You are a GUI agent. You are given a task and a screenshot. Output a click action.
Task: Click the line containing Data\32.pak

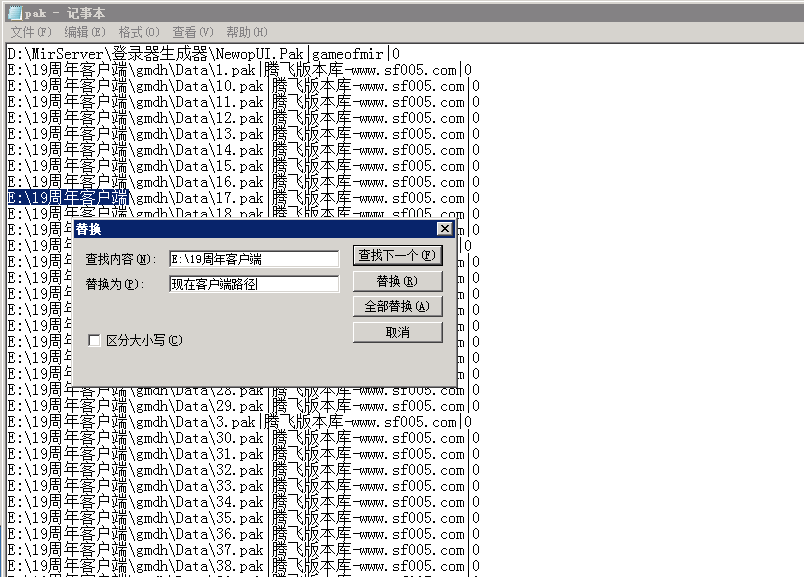pyautogui.click(x=244, y=470)
